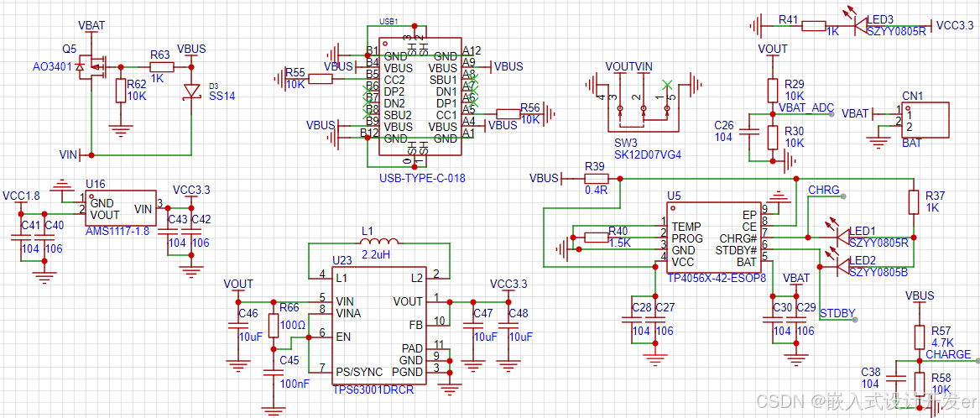Click the STDBY net label
The width and height of the screenshot is (980, 418).
point(837,313)
